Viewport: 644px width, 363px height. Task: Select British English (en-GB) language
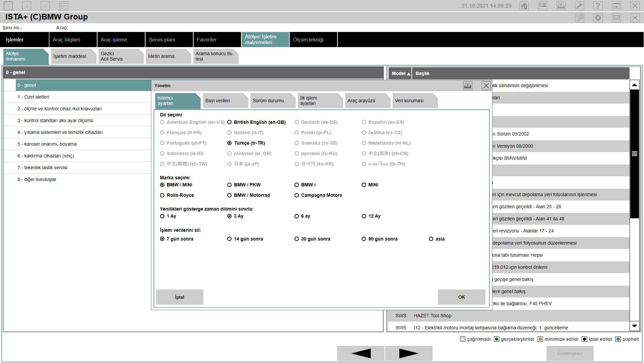(x=230, y=122)
